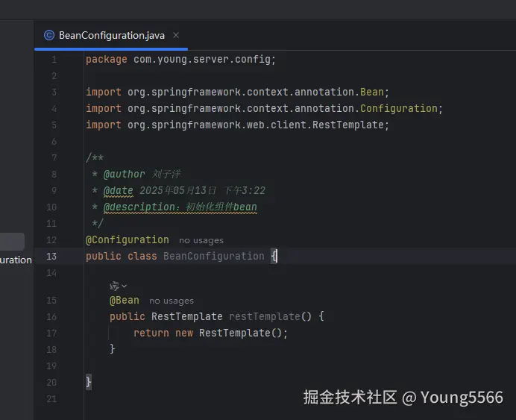Select the partially visible 'uration' item in the left panel
This screenshot has height=420, width=516.
click(16, 260)
